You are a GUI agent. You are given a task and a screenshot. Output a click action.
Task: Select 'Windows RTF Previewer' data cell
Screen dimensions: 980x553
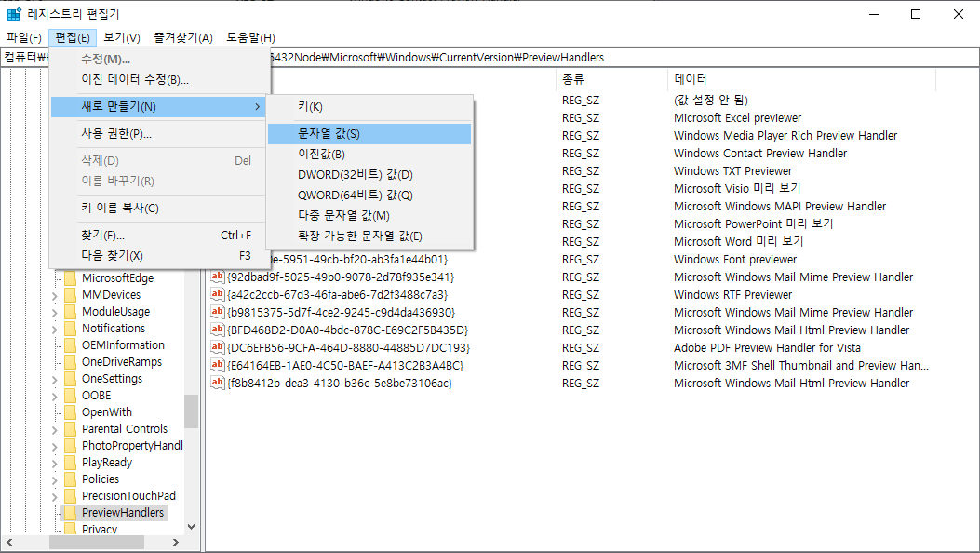[732, 295]
